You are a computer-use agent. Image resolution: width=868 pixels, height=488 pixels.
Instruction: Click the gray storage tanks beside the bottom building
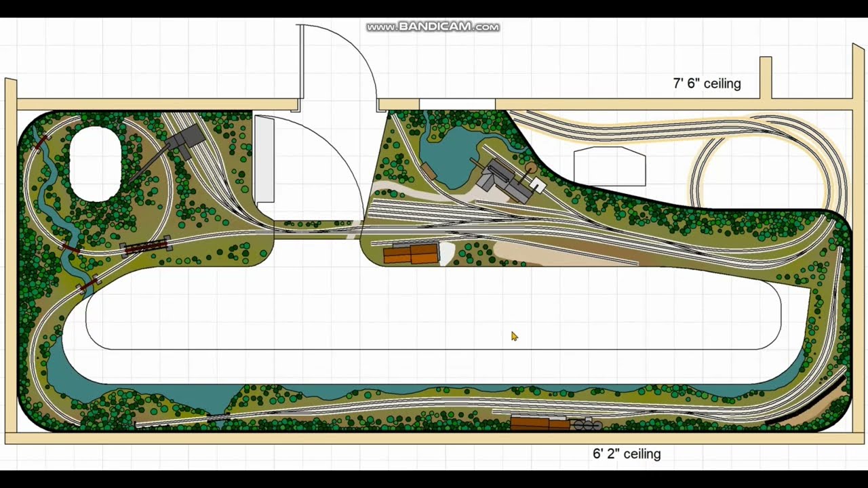coord(588,425)
